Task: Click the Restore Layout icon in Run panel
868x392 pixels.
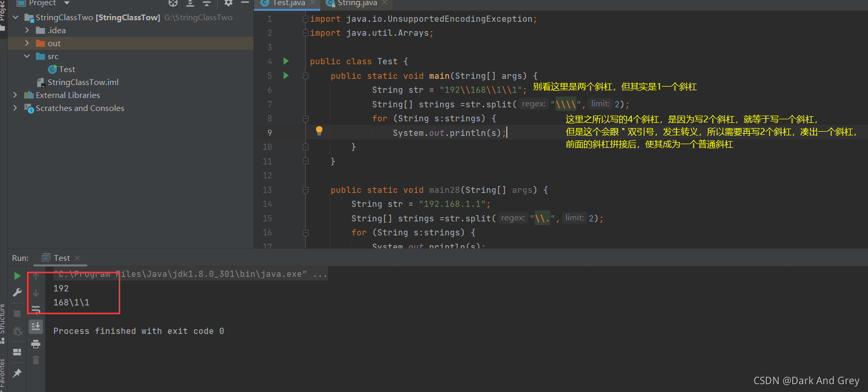Action: pyautogui.click(x=17, y=352)
